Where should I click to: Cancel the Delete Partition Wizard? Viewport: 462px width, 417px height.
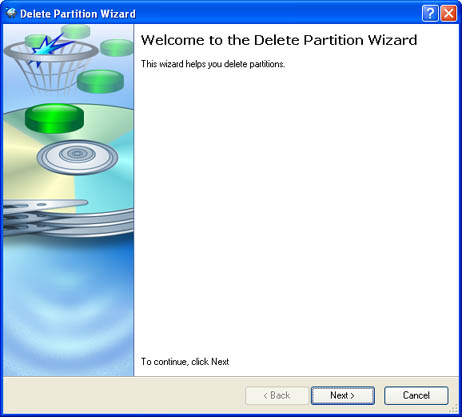416,396
